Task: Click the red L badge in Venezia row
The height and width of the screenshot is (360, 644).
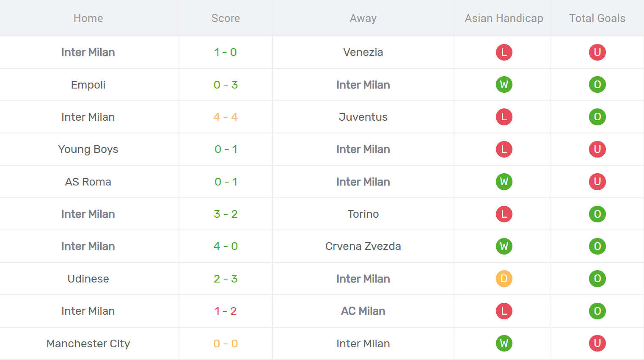Action: click(x=504, y=52)
